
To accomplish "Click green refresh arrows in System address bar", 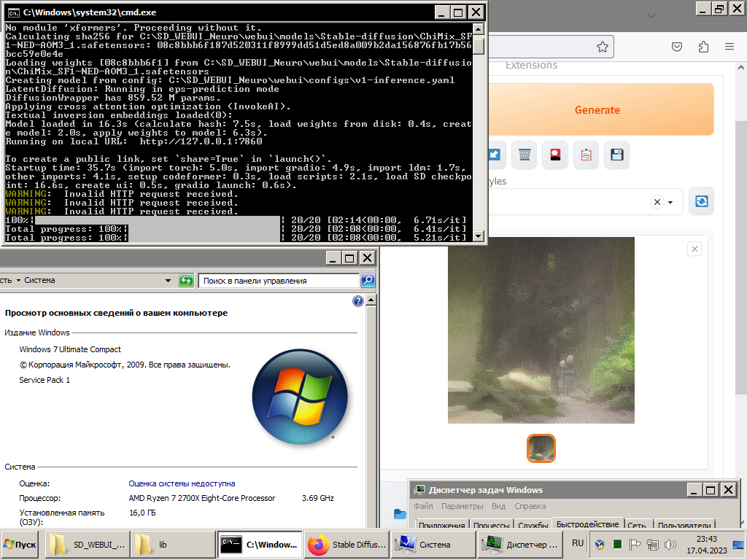I will (x=186, y=281).
